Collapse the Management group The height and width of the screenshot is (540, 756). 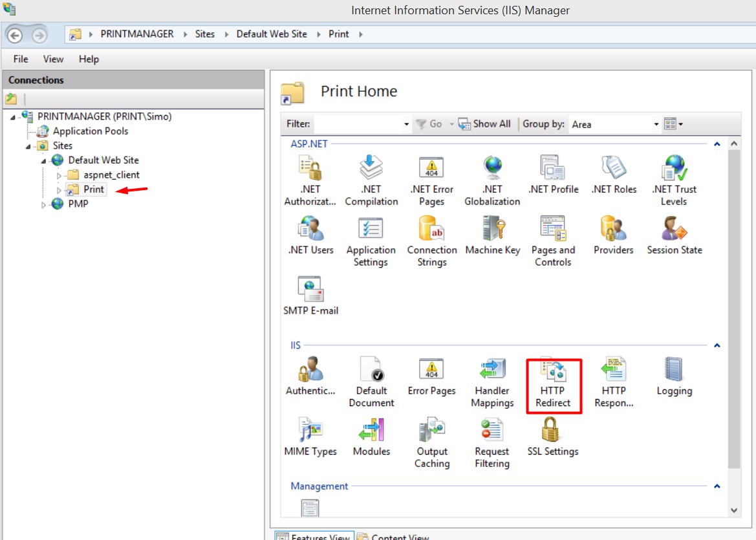click(717, 486)
